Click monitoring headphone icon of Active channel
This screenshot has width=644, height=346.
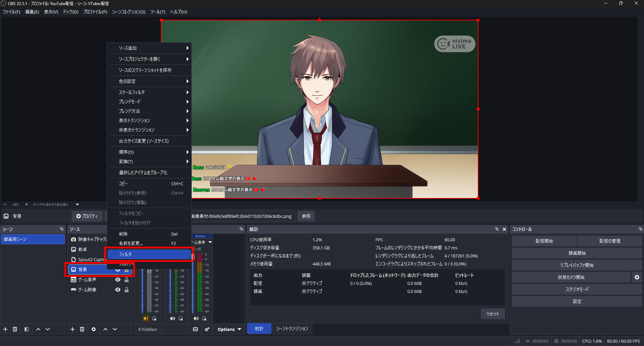[x=204, y=318]
